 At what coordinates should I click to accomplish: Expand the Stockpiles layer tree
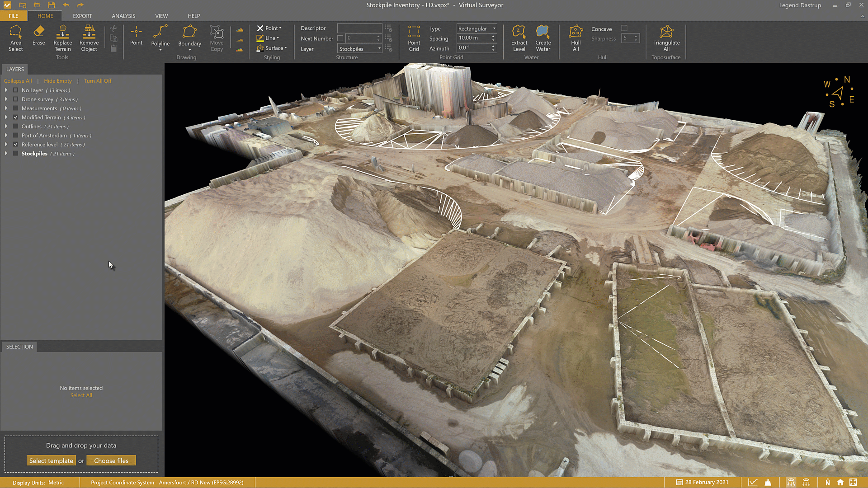pyautogui.click(x=6, y=153)
